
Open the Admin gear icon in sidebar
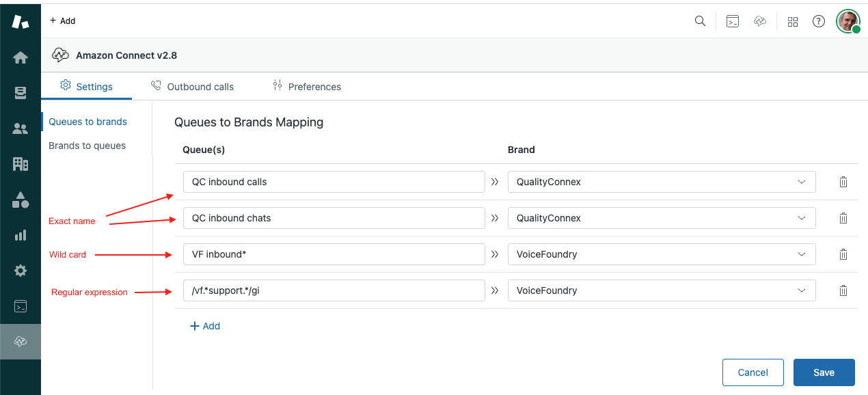click(21, 271)
